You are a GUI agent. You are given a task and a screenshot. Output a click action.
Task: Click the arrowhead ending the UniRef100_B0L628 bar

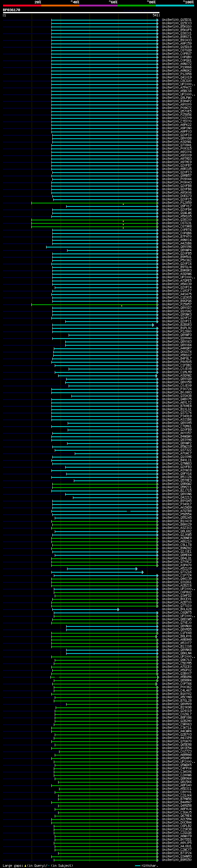[x=118, y=610]
